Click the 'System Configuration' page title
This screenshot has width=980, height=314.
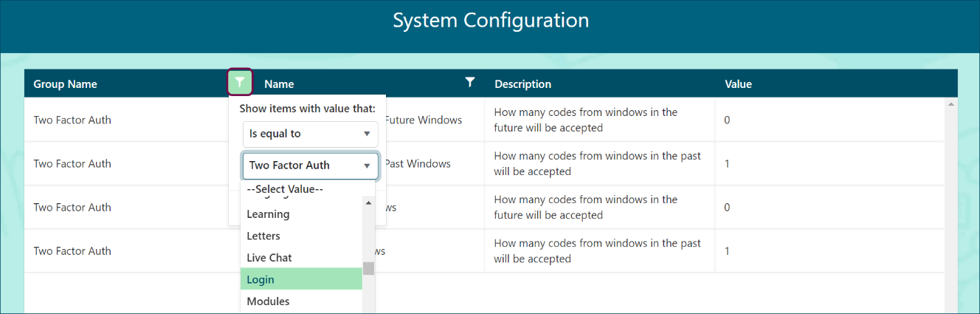(x=491, y=20)
